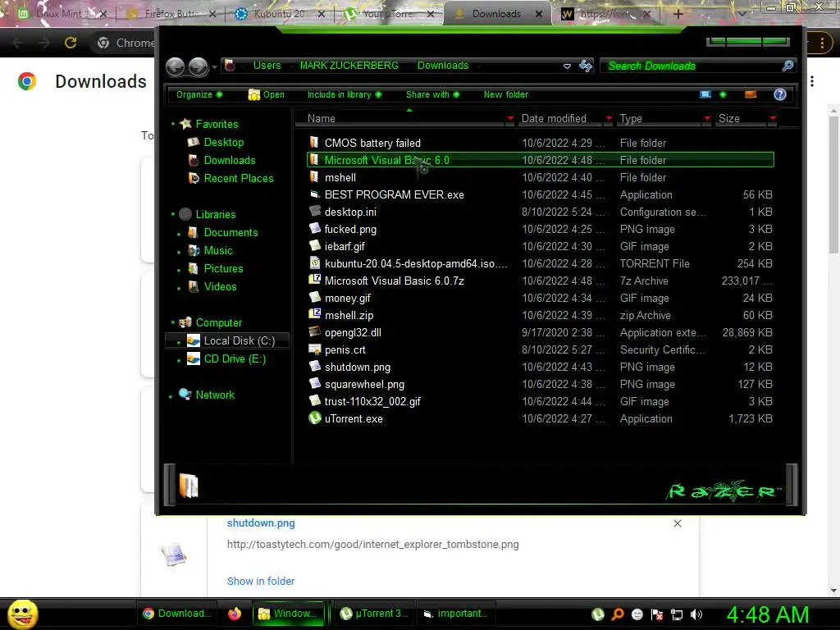Screen dimensions: 840x630
Task: Open the Type column filter dropdown
Action: [707, 118]
